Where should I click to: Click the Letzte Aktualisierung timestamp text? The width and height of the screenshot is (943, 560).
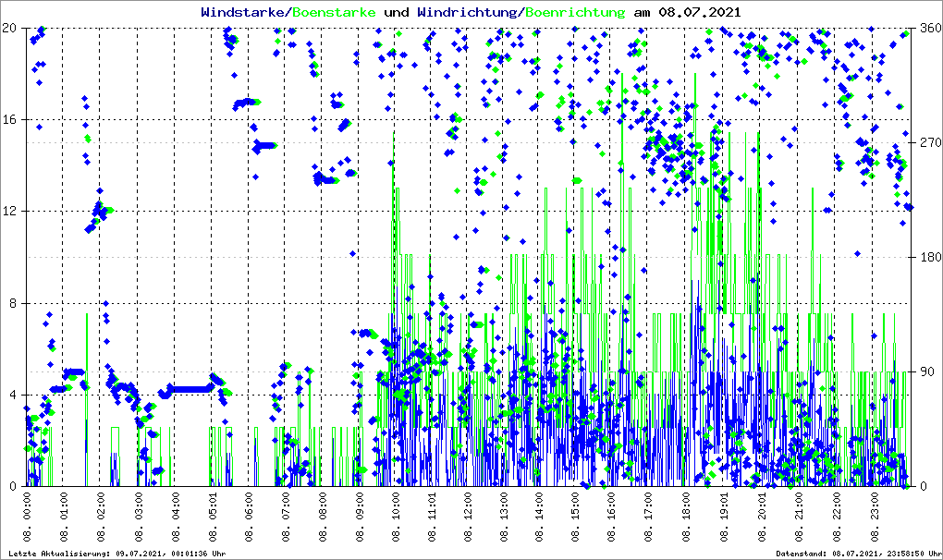click(117, 554)
